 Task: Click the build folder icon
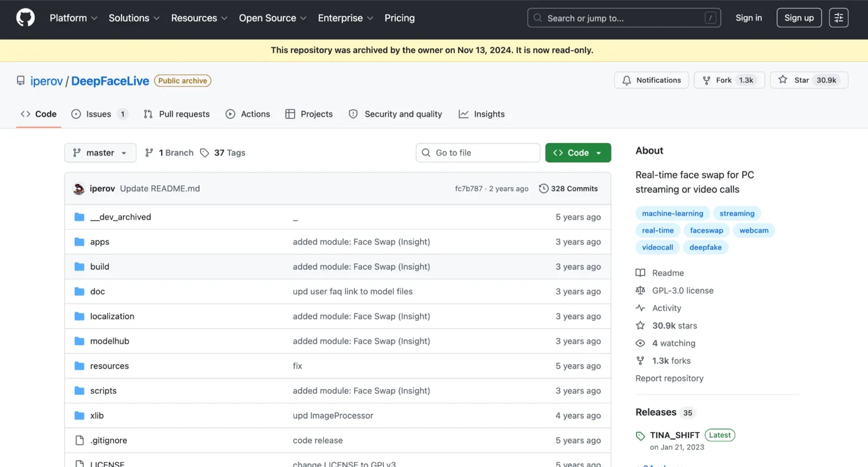[79, 267]
